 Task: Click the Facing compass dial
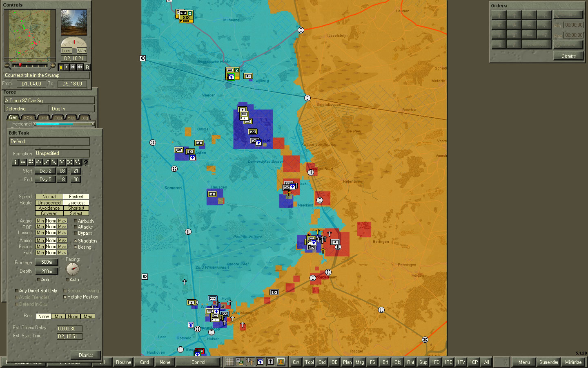click(72, 269)
